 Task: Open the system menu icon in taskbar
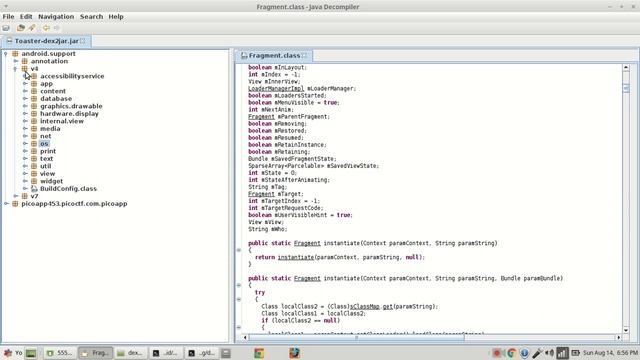pyautogui.click(x=7, y=353)
